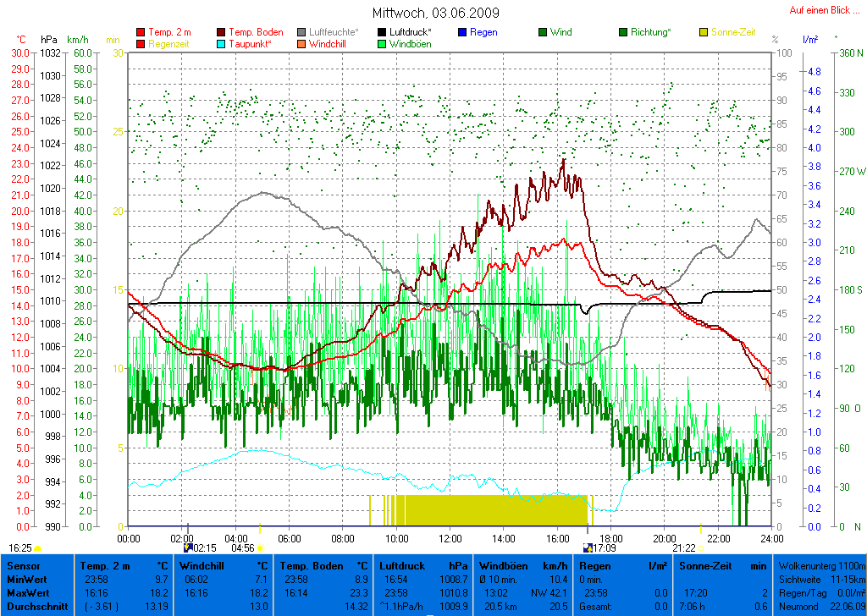This screenshot has width=867, height=616.
Task: Click the light green Windböen legend square
Action: pos(382,44)
